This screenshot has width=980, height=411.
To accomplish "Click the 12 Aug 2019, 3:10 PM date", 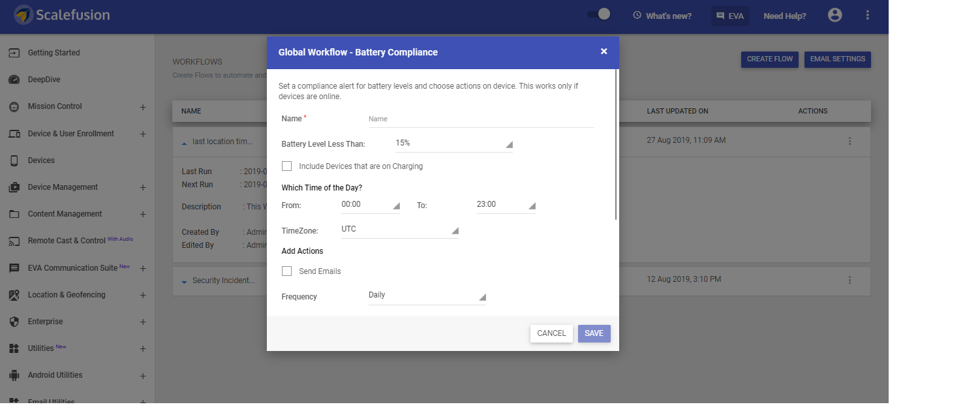I will tap(684, 279).
